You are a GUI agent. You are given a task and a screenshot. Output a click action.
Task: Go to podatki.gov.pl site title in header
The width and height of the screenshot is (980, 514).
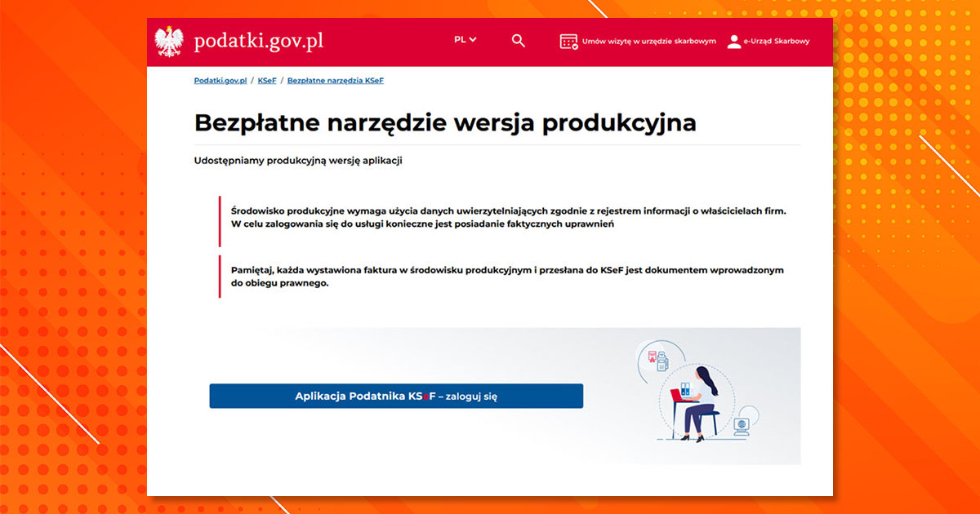pyautogui.click(x=258, y=42)
